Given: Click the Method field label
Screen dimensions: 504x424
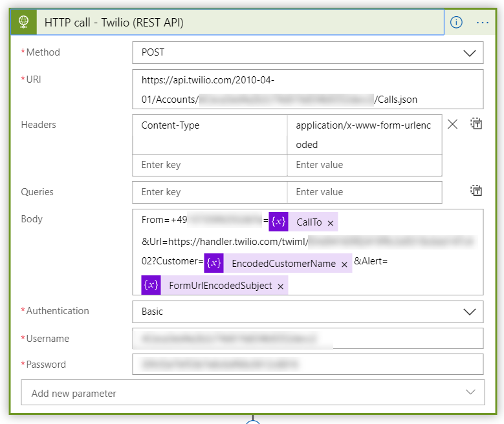Looking at the screenshot, I should (x=43, y=52).
